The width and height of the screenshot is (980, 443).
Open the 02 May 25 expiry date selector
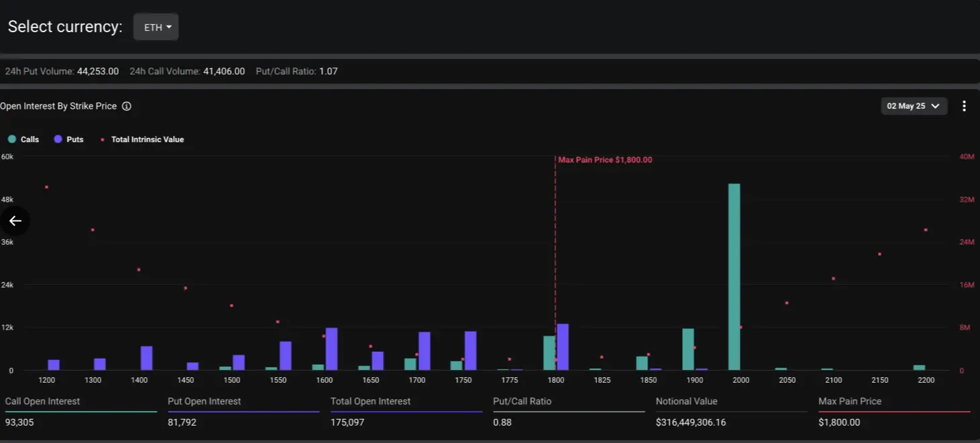pos(914,106)
